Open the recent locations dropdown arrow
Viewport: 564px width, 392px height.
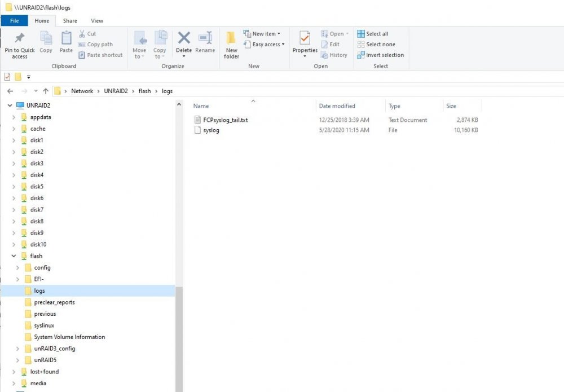36,91
